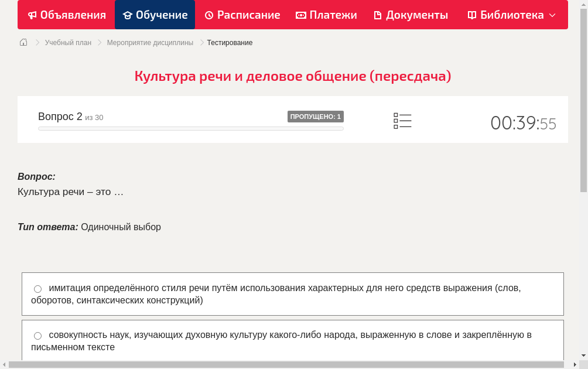Click the book icon beside Библиотека

pyautogui.click(x=471, y=15)
